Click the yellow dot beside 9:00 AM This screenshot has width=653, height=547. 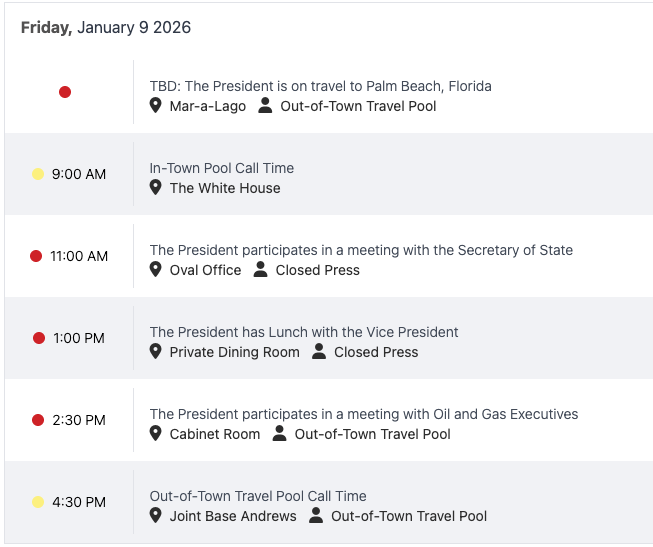(38, 174)
